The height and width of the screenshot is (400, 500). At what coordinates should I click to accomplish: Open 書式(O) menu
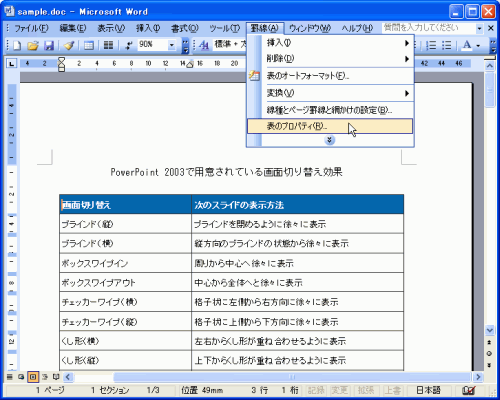[x=185, y=29]
